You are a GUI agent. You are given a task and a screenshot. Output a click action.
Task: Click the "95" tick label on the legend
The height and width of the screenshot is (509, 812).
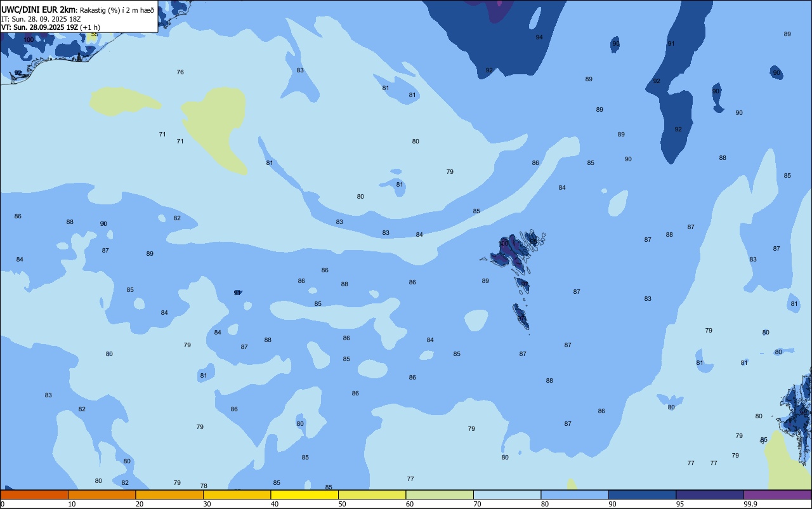click(680, 504)
